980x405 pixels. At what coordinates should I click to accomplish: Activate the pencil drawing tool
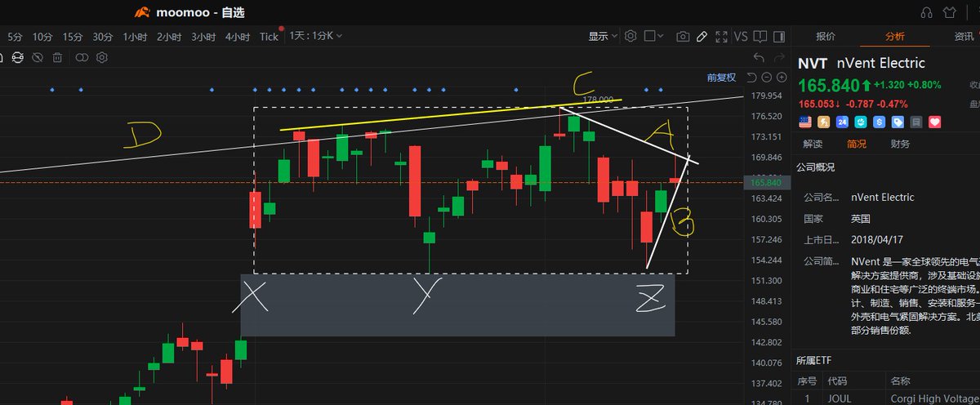click(701, 36)
